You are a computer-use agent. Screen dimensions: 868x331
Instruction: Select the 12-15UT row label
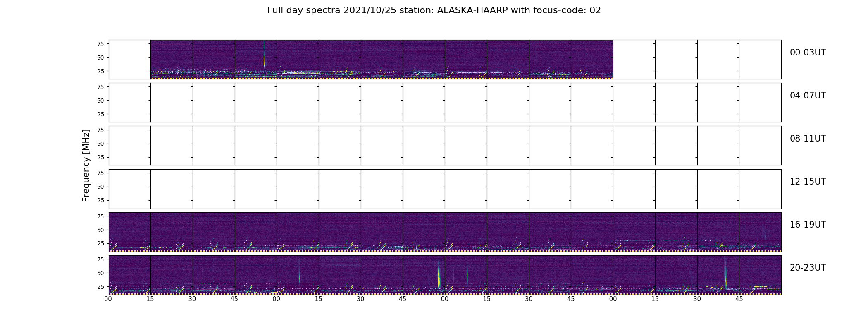click(808, 182)
